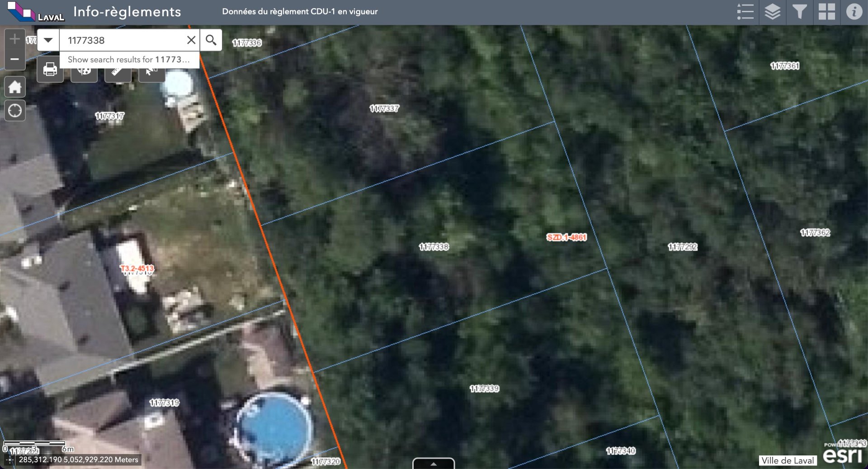Image resolution: width=868 pixels, height=469 pixels.
Task: Open the About info icon
Action: pyautogui.click(x=854, y=12)
